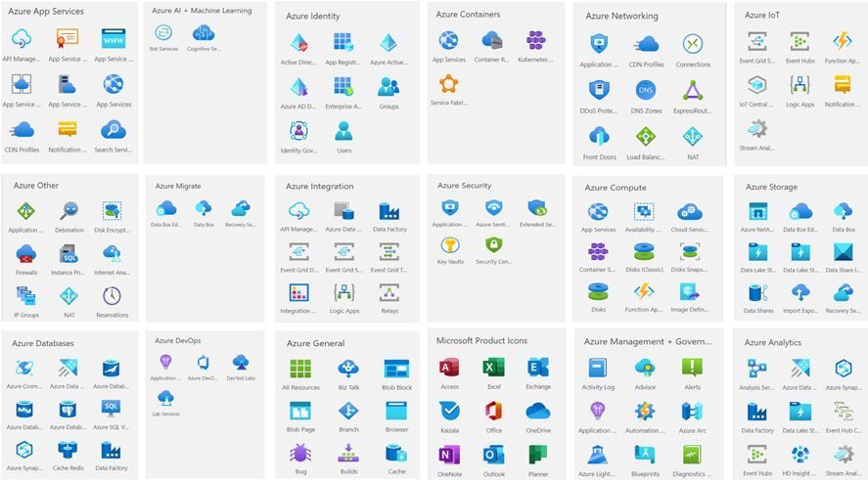The image size is (868, 480).
Task: Select the Advisor icon
Action: tap(645, 368)
